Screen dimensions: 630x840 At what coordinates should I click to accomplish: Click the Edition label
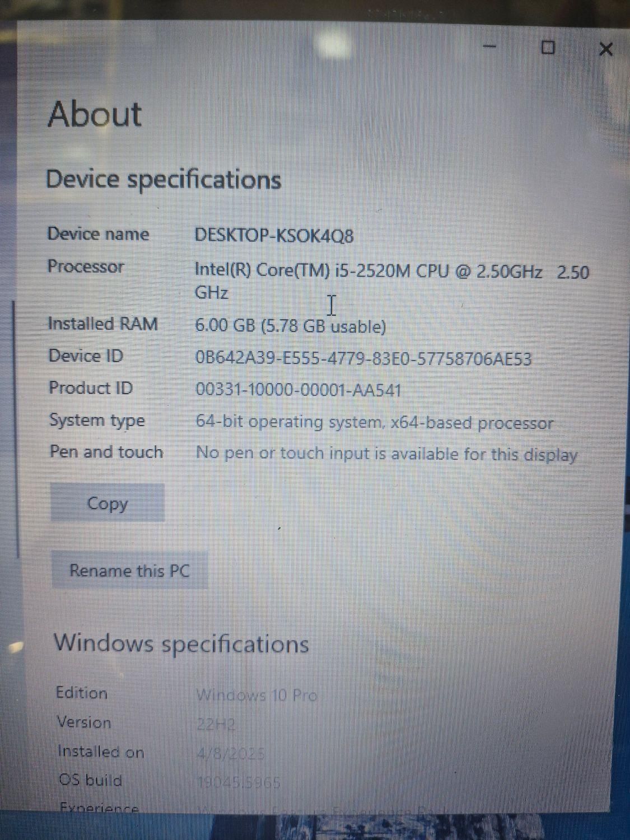tap(82, 693)
